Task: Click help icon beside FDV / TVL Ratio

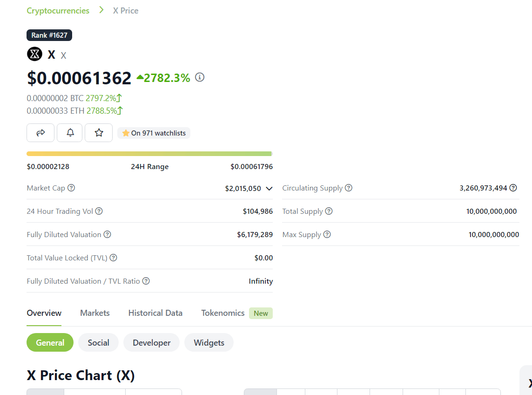Action: [x=146, y=281]
